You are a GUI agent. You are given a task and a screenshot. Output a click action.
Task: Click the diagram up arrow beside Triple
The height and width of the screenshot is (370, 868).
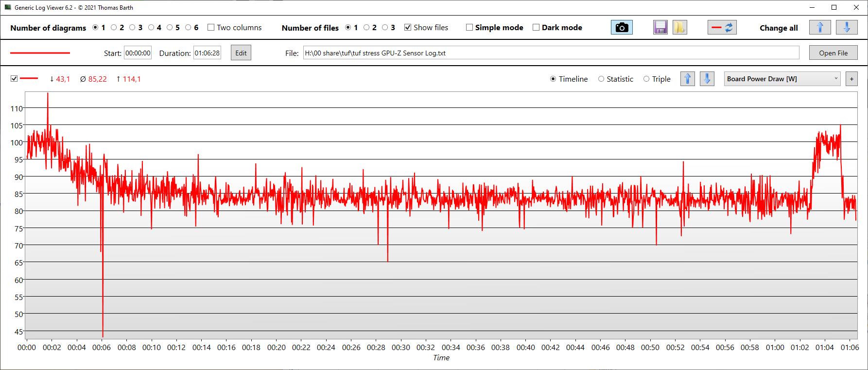(687, 79)
